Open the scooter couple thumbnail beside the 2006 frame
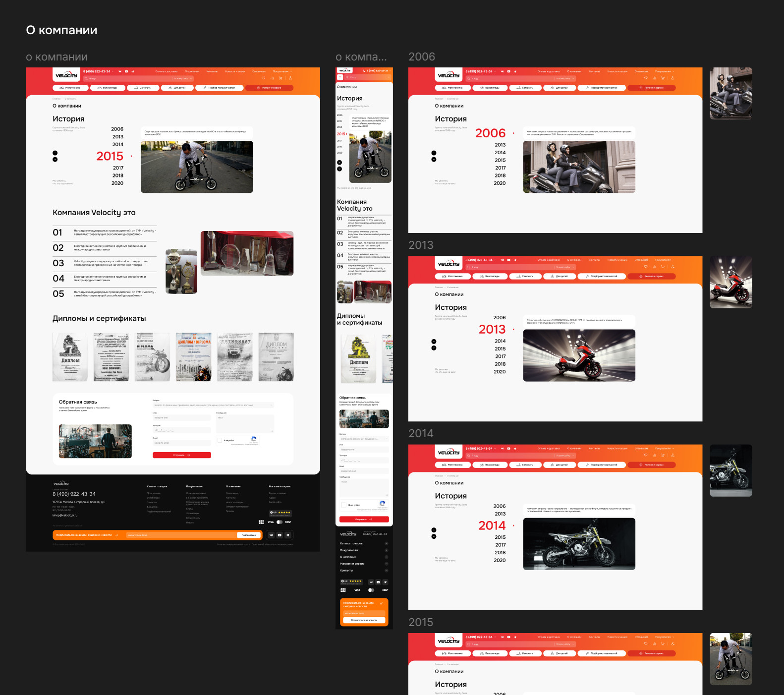This screenshot has height=695, width=784. (731, 93)
